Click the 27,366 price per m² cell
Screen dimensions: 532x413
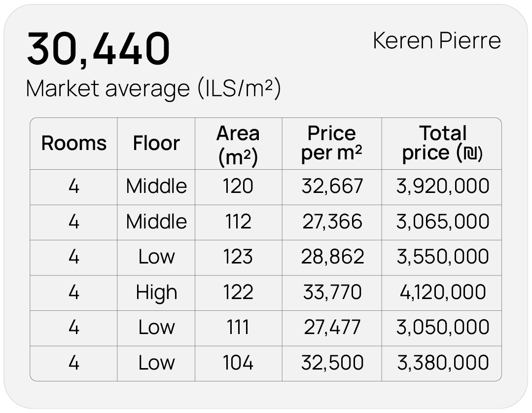pos(332,222)
